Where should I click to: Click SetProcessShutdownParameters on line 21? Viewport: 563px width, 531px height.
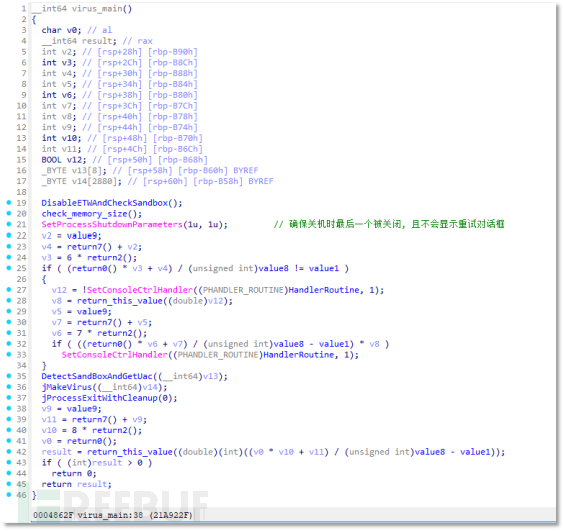112,224
